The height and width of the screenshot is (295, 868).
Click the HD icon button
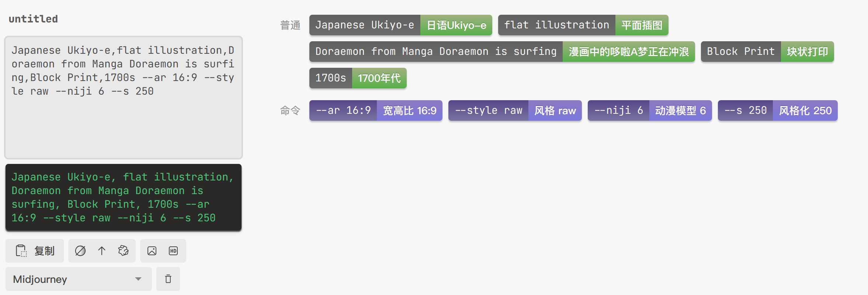point(173,251)
